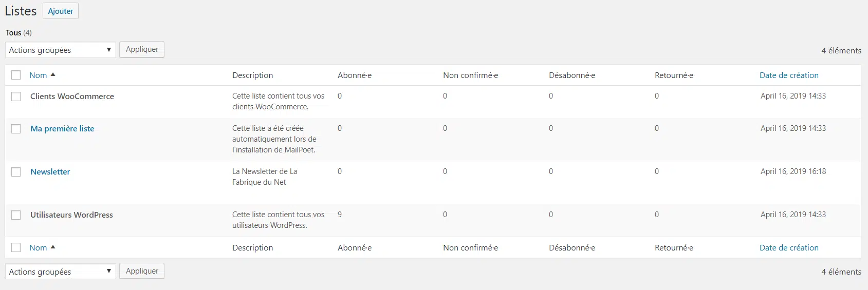Select the Tous filter tab
Viewport: 868px width, 290px height.
[x=13, y=33]
